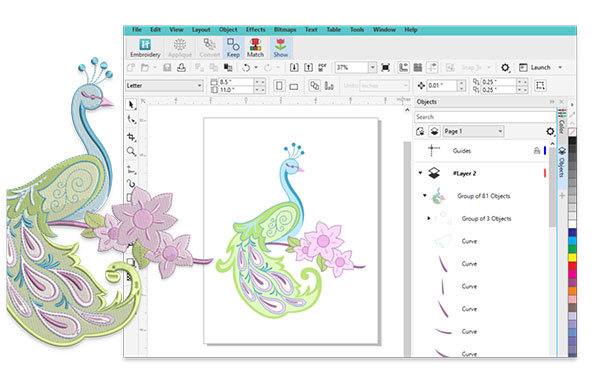Click the page width 8.5" field
Image resolution: width=600 pixels, height=388 pixels.
236,82
